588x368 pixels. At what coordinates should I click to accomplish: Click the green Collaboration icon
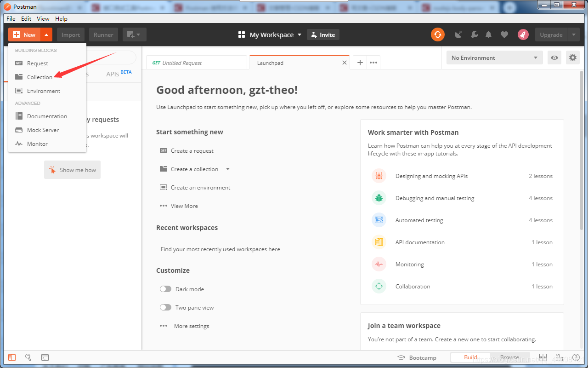coord(379,286)
